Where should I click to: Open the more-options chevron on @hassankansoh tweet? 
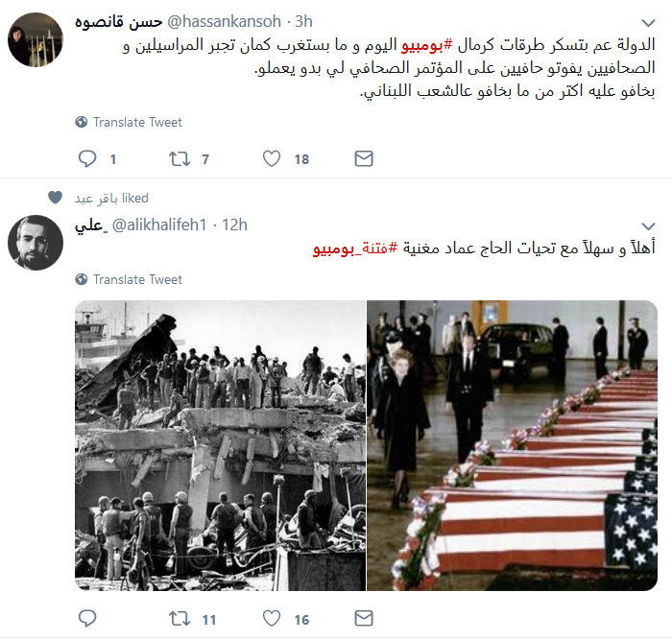[x=648, y=22]
